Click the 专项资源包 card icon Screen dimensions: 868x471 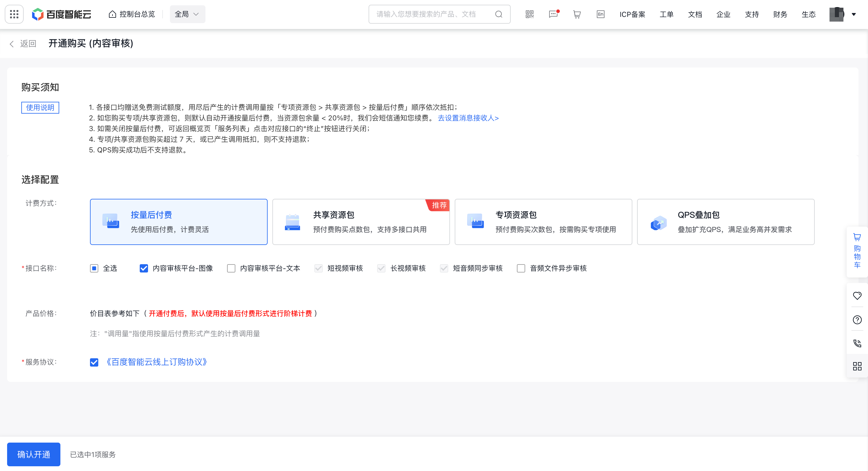[475, 221]
